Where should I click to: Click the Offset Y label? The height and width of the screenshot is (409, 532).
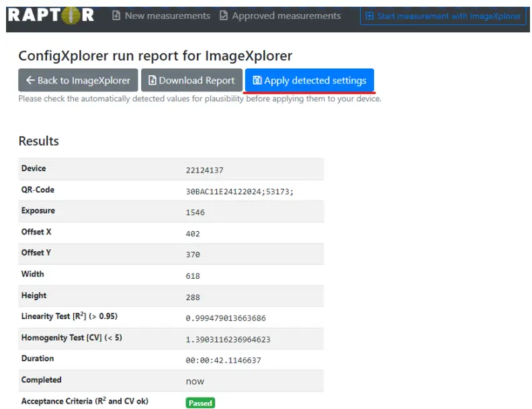click(36, 253)
